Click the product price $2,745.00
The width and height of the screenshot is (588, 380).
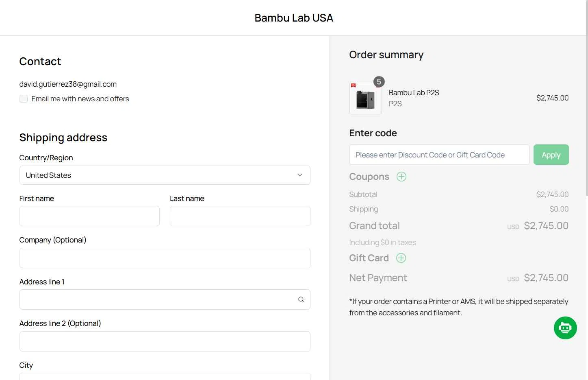pos(553,98)
